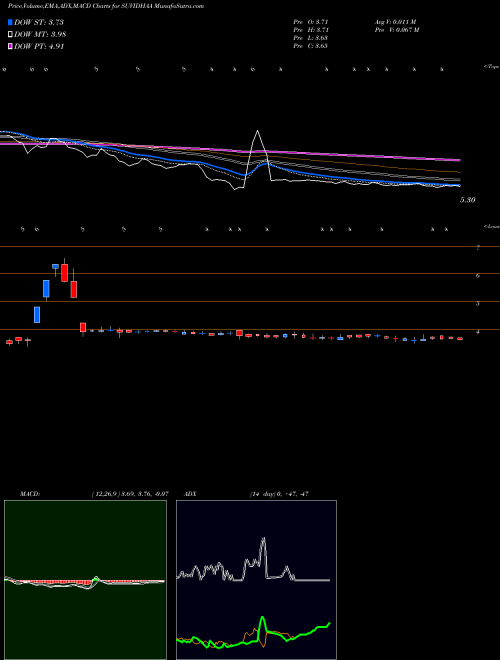Select the 'DOW MT: 3.98' legend text
Image resolution: width=500 pixels, height=660 pixels.
[x=40, y=35]
